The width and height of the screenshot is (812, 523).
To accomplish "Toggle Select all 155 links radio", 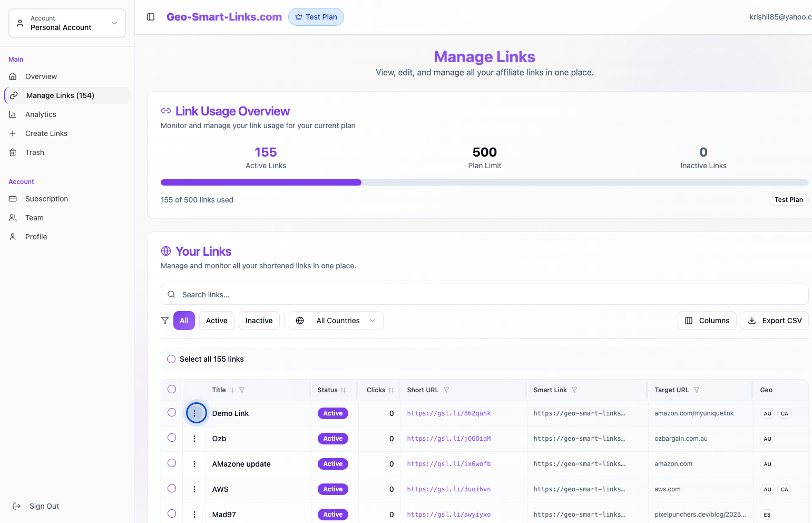I will [x=171, y=359].
